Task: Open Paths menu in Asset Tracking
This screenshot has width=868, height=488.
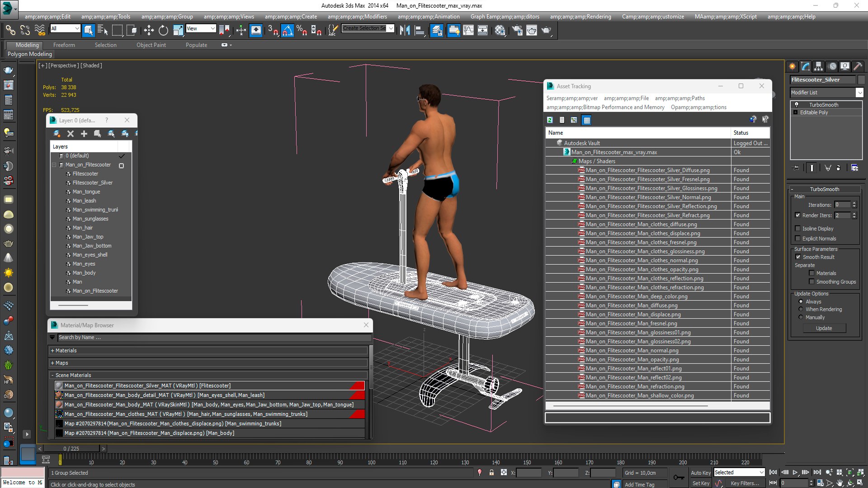Action: tap(679, 99)
